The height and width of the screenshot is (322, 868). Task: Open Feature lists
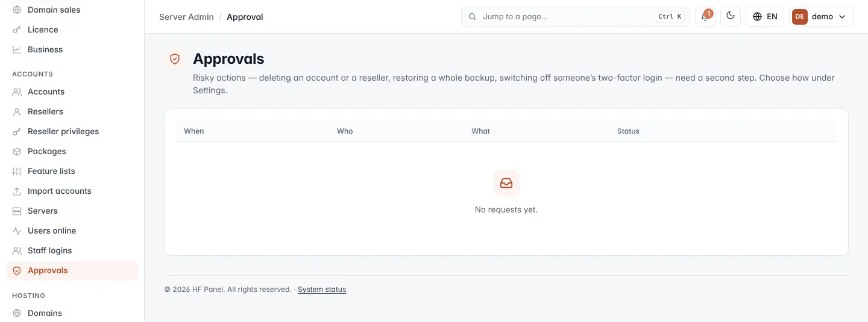pos(72,171)
